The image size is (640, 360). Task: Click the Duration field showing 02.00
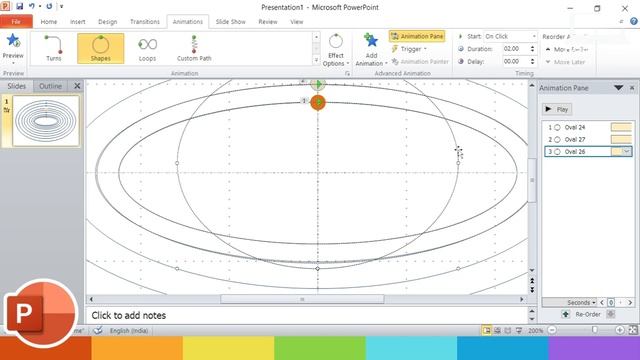(516, 49)
